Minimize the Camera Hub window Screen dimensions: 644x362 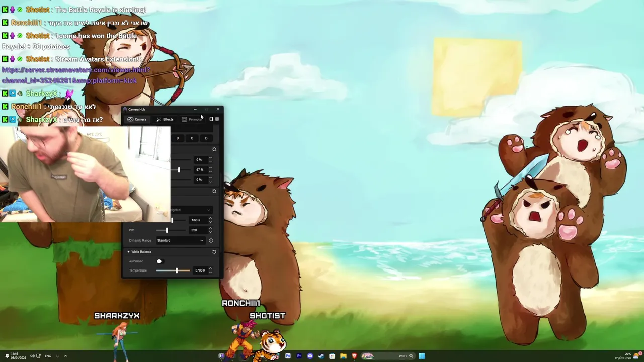[195, 109]
